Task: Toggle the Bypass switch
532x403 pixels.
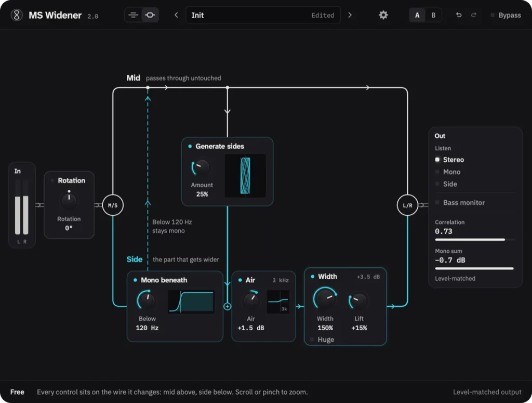Action: tap(506, 15)
